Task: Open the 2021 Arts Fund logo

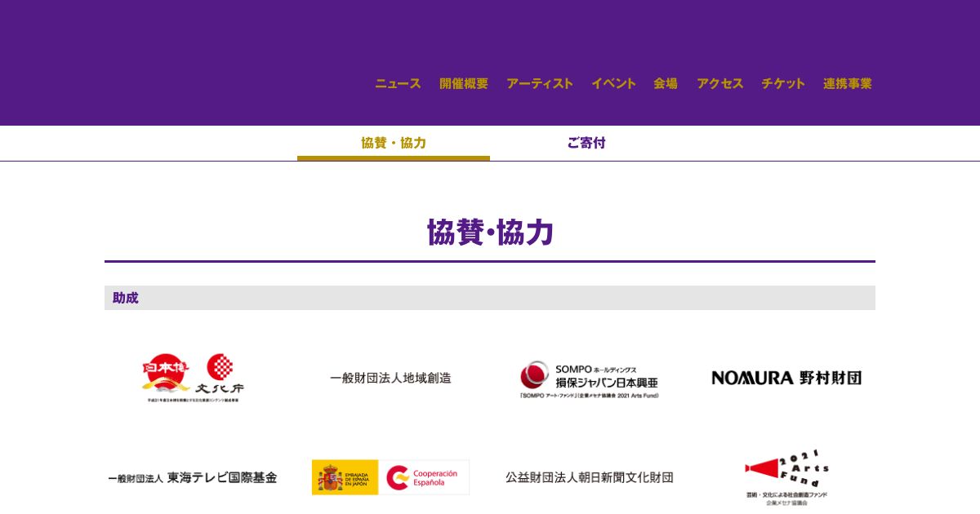Action: [786, 478]
